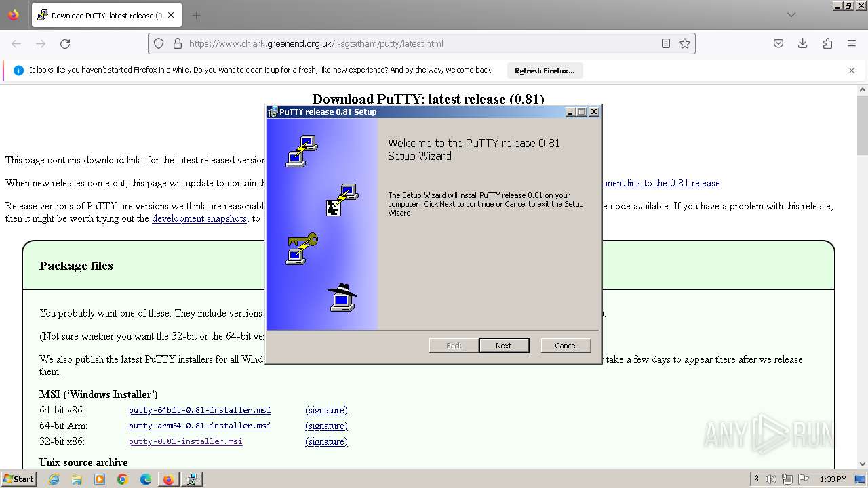Open a new Firefox tab
This screenshot has width=868, height=488.
pyautogui.click(x=196, y=15)
